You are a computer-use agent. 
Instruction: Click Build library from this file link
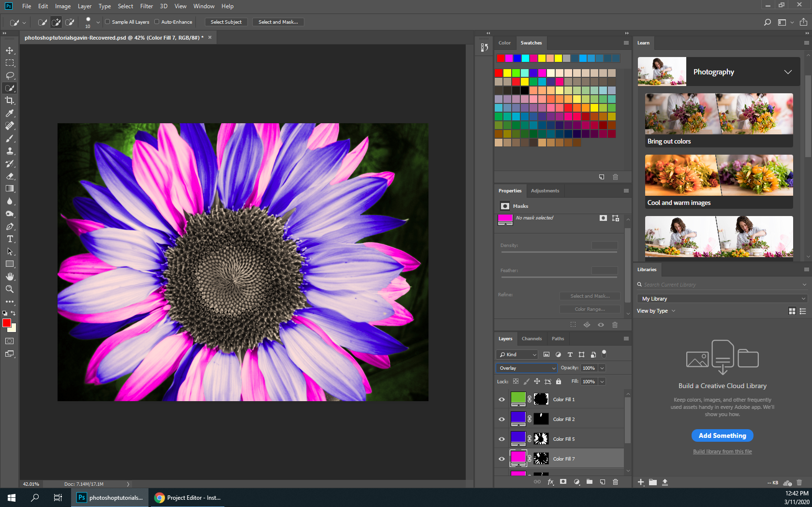723,451
